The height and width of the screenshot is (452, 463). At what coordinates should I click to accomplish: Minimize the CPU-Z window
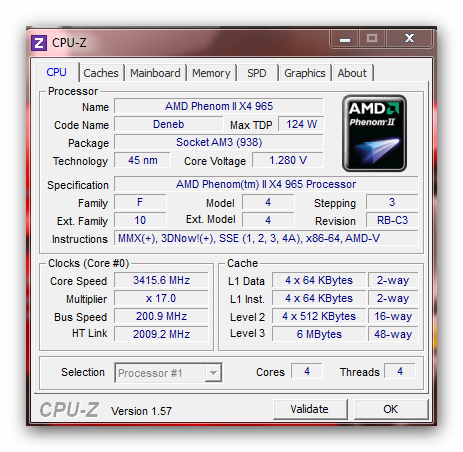click(345, 39)
